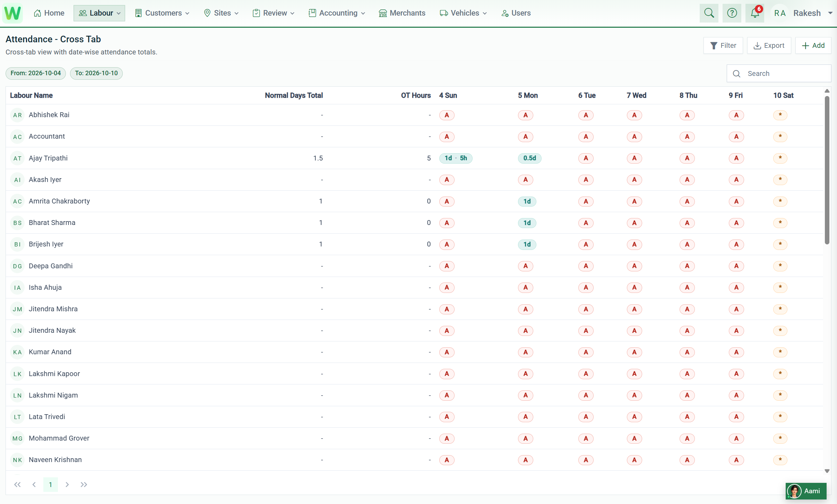Click Ajay Tripathi's 0.5d Monday badge
This screenshot has height=504, width=837.
529,158
